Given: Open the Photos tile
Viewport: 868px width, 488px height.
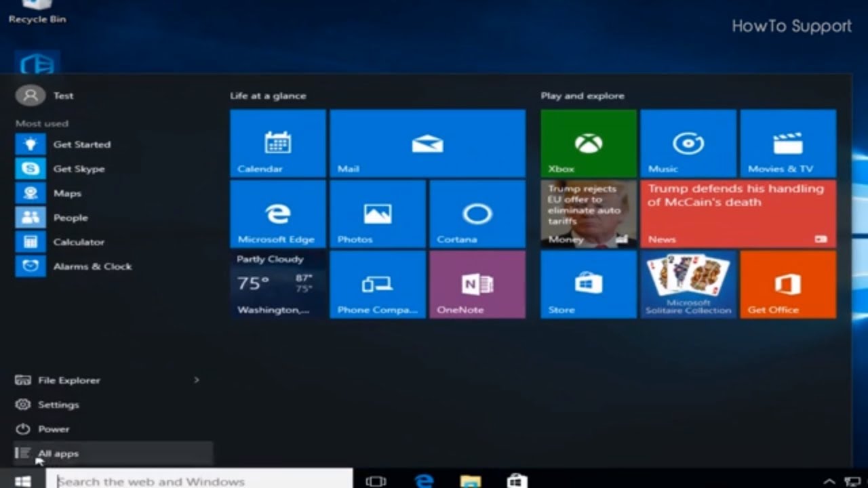Looking at the screenshot, I should 378,213.
